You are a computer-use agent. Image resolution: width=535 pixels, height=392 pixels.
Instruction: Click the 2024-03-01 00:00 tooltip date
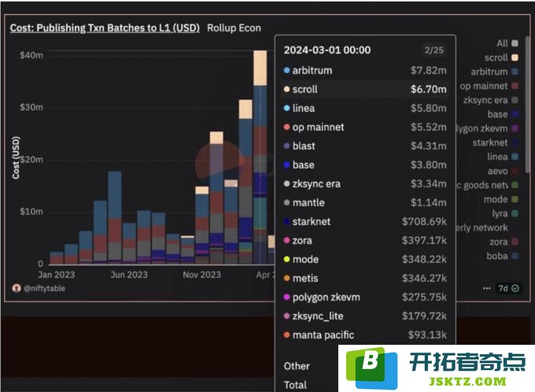pyautogui.click(x=327, y=50)
